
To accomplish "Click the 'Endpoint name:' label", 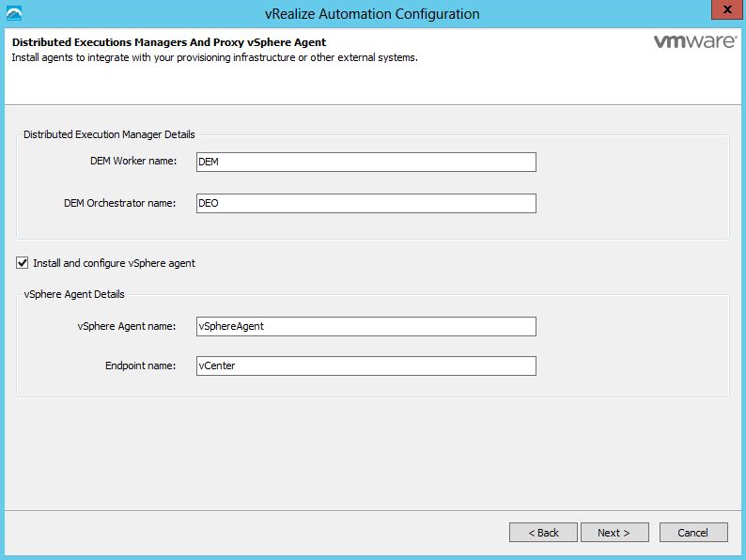I will (140, 366).
